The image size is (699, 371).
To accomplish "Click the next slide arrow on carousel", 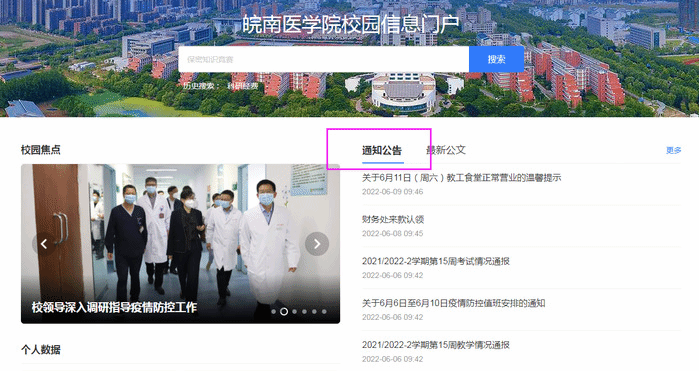I will tap(317, 244).
